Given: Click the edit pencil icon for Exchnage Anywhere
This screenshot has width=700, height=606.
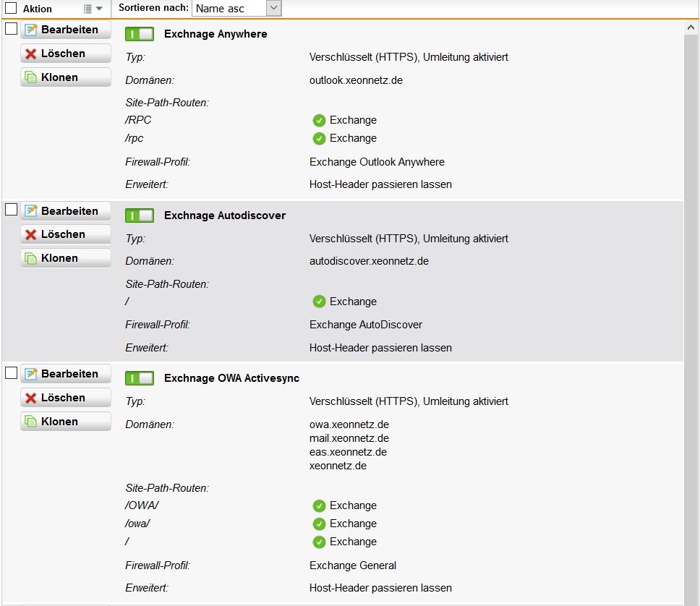Looking at the screenshot, I should (31, 30).
